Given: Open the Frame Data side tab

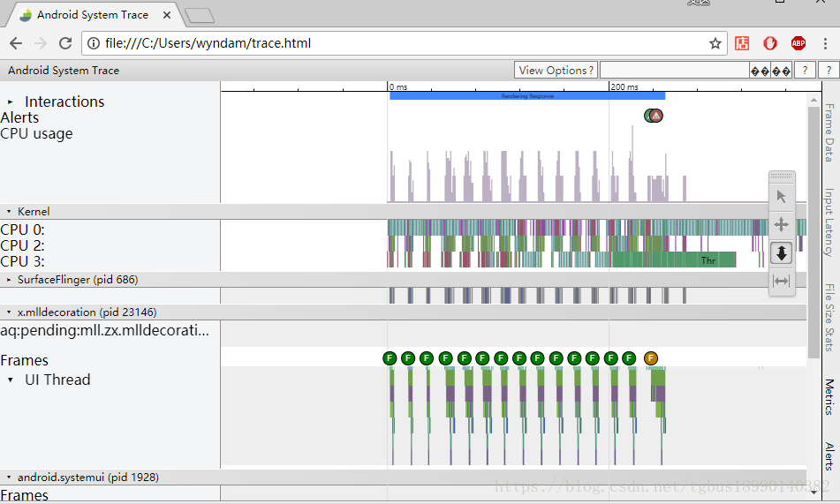Looking at the screenshot, I should pyautogui.click(x=829, y=132).
